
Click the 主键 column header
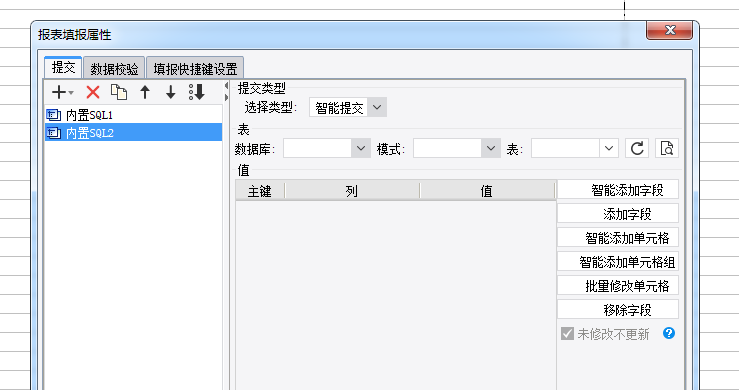(x=260, y=191)
